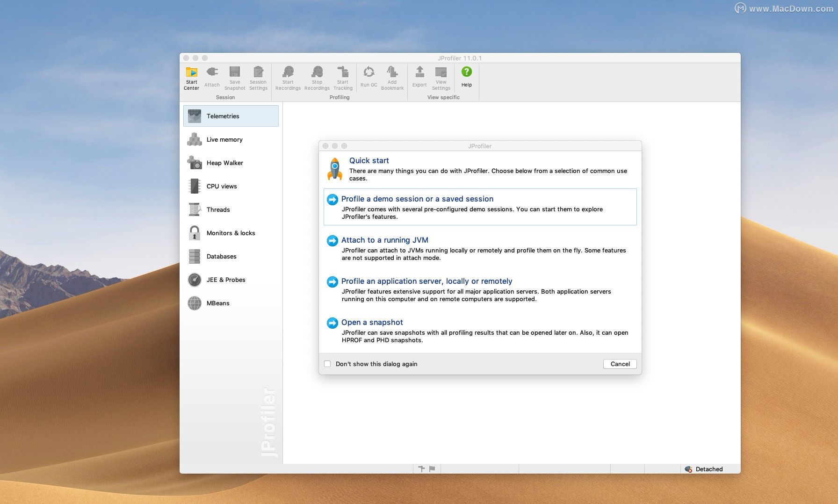
Task: Click the Add Bookmark icon
Action: pos(392,72)
